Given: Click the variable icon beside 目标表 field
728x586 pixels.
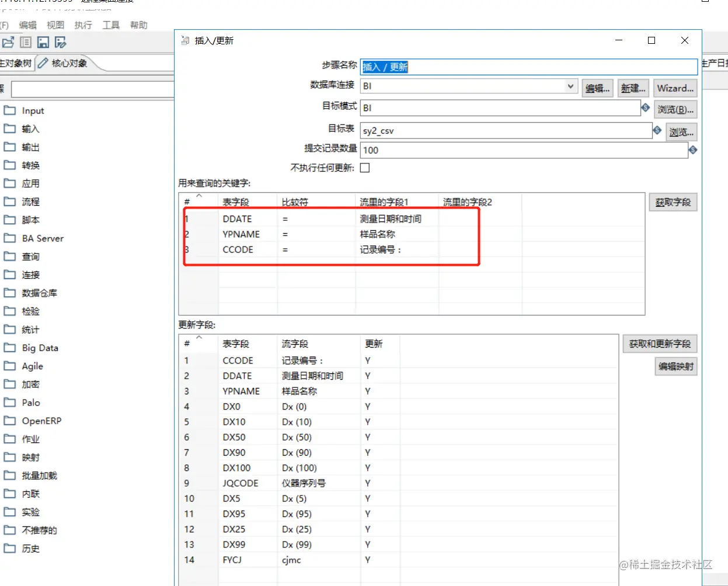Looking at the screenshot, I should click(x=657, y=130).
